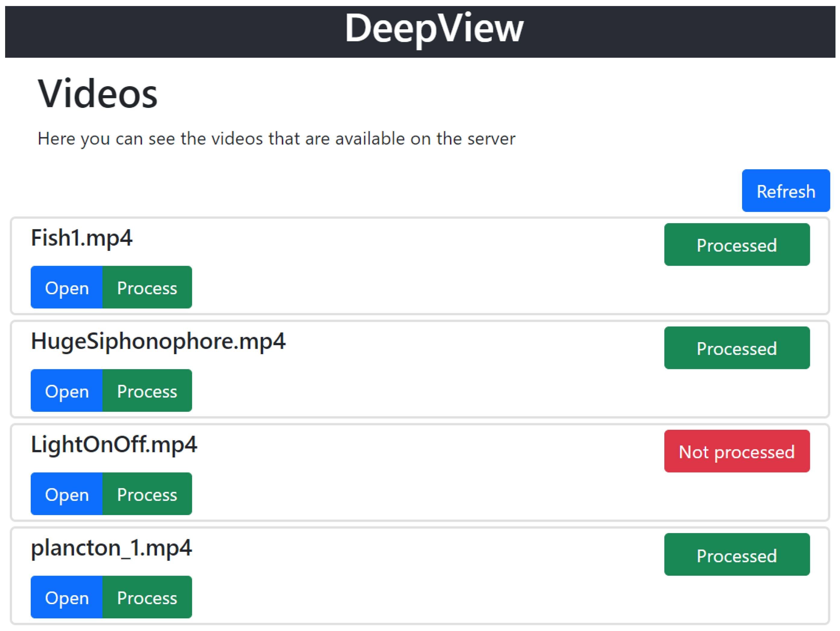Click the Processed badge for Fish1.mp4
840x631 pixels.
pyautogui.click(x=736, y=245)
